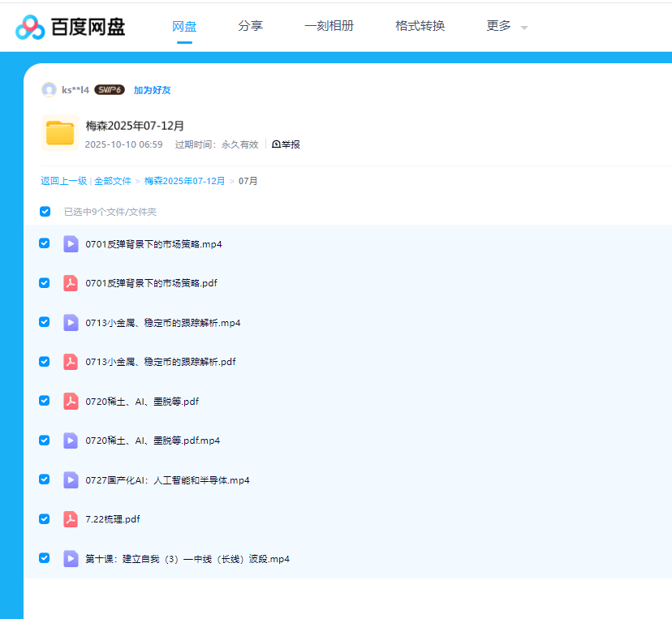Viewport: 672px width, 619px height.
Task: Click video icon of 0727国产化AI mp4 file
Action: click(x=71, y=480)
